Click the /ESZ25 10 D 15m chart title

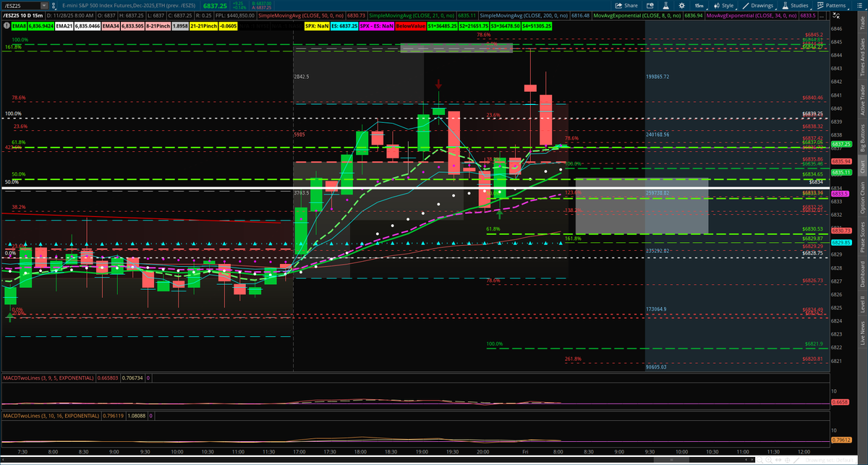point(24,15)
